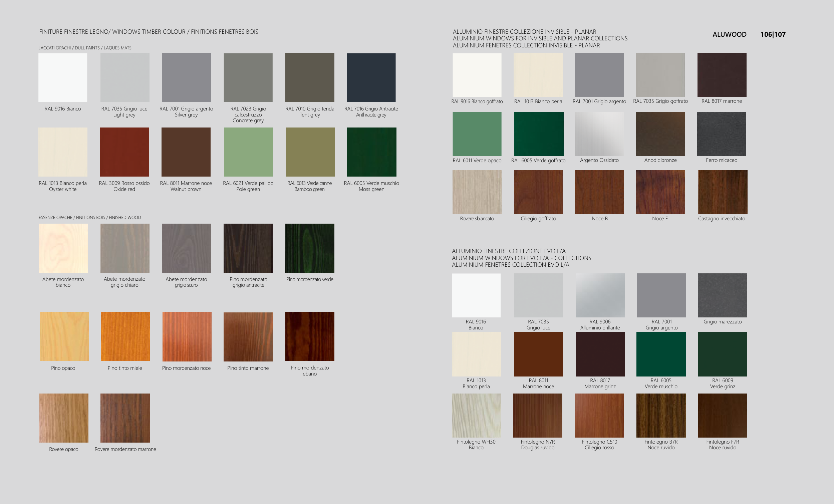Click the Pino mordenzato ebano sample

tap(310, 336)
